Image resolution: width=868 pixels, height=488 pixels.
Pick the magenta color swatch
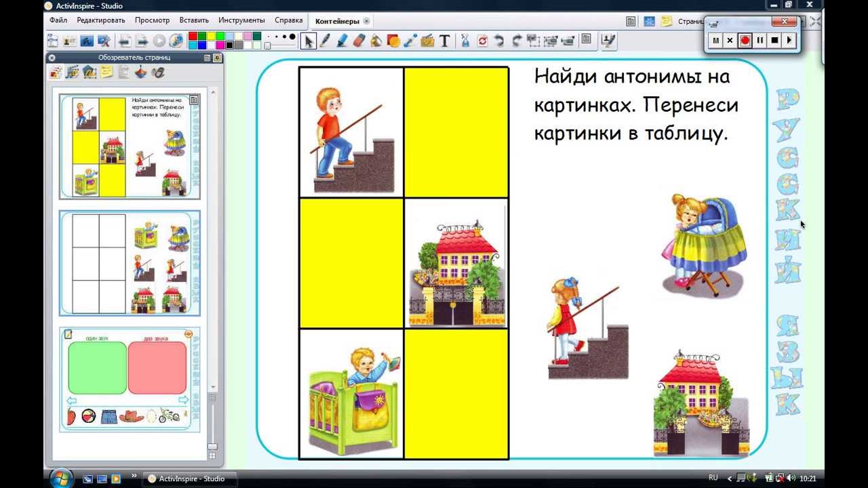220,45
